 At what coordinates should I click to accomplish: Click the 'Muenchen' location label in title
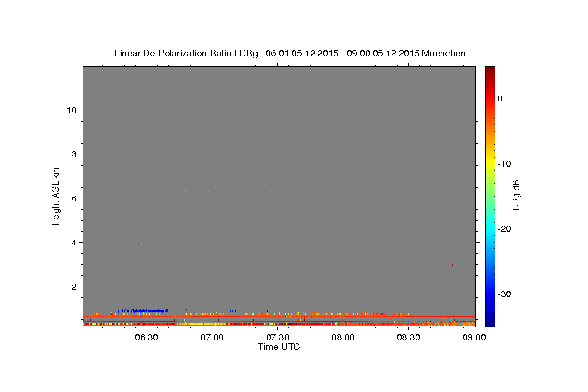point(443,53)
